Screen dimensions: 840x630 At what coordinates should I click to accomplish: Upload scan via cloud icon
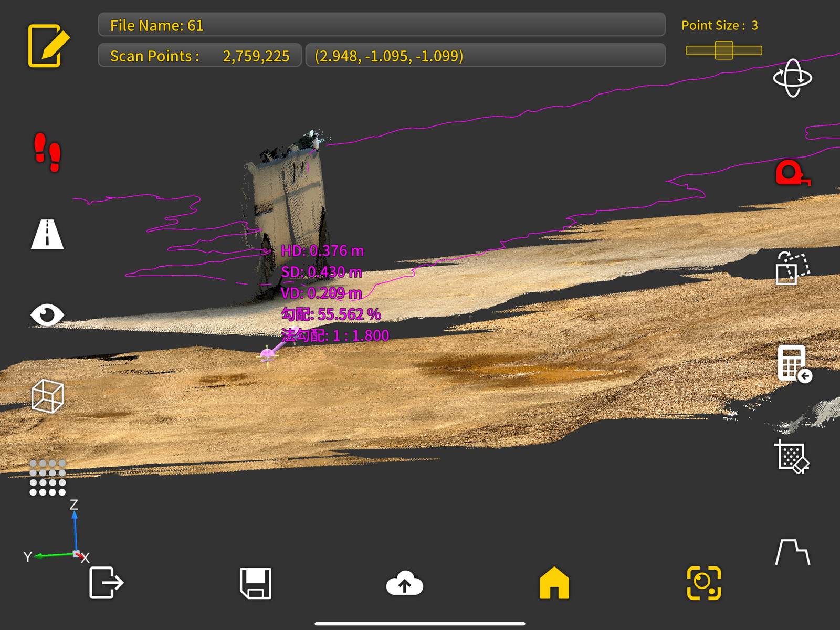click(404, 583)
